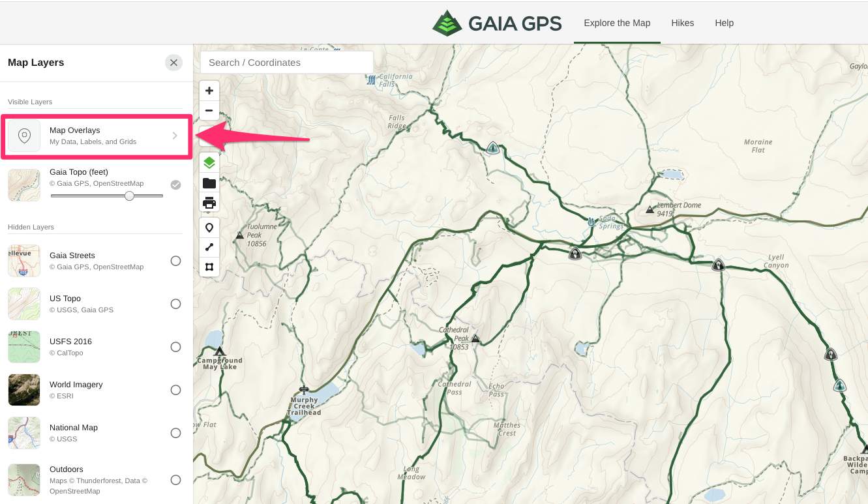Image resolution: width=868 pixels, height=504 pixels.
Task: Open the folder icon for saved data
Action: (209, 183)
